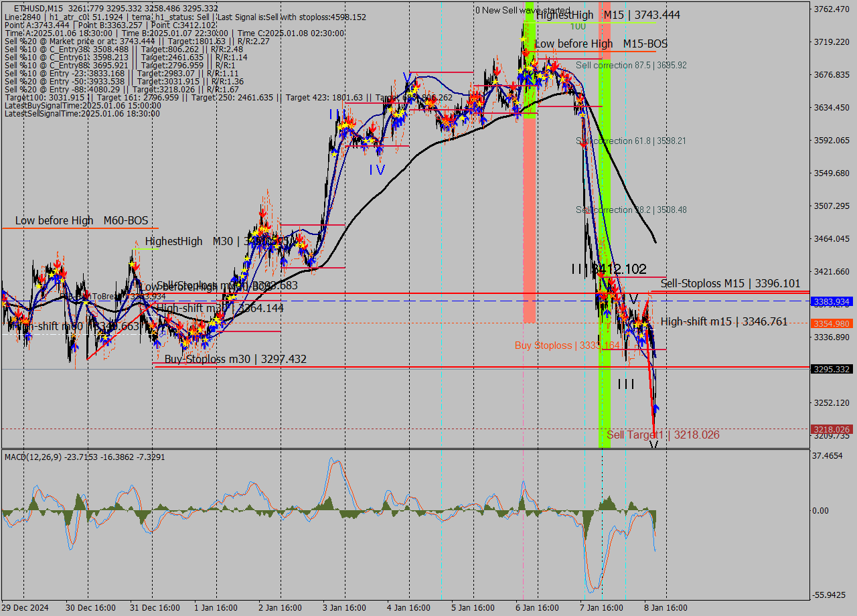
Task: Click 'High-shift m30 | 3364.144' label
Action: pyautogui.click(x=220, y=309)
